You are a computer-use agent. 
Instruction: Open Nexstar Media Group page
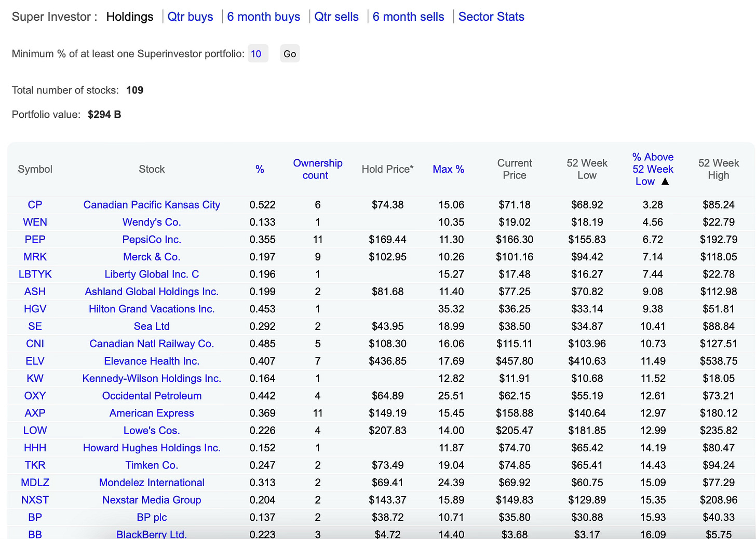(x=152, y=500)
